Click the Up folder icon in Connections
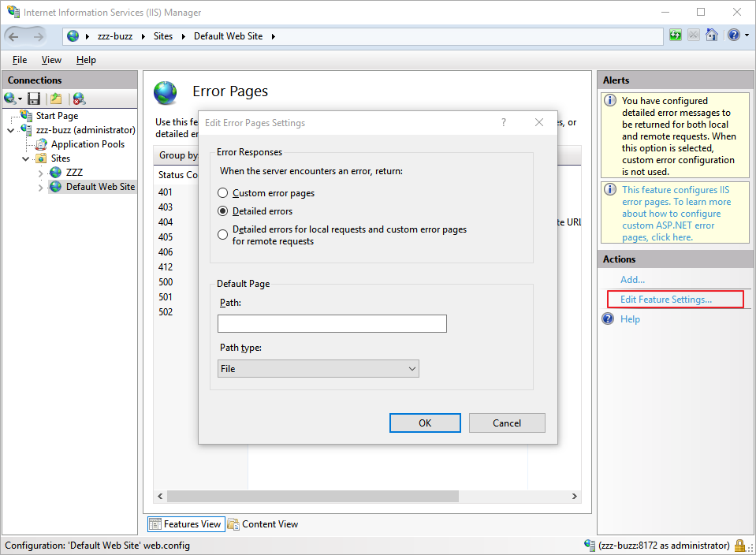Viewport: 756px width, 555px height. pos(56,99)
